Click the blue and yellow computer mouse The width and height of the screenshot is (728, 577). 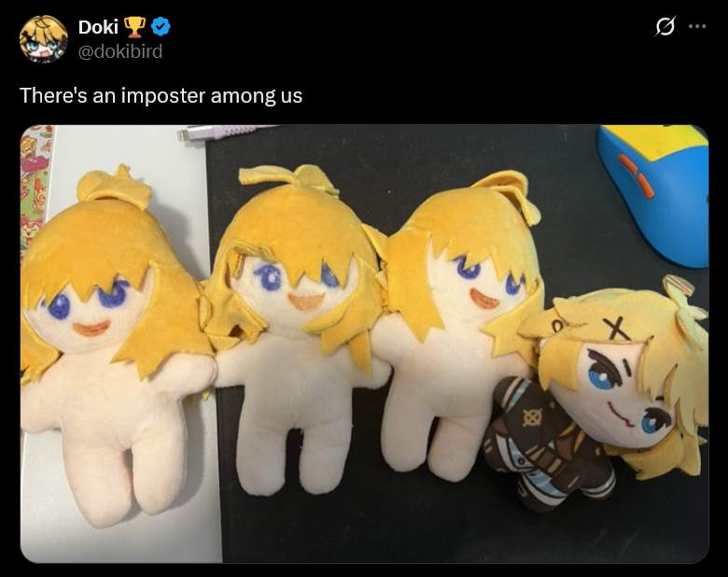coord(654,194)
